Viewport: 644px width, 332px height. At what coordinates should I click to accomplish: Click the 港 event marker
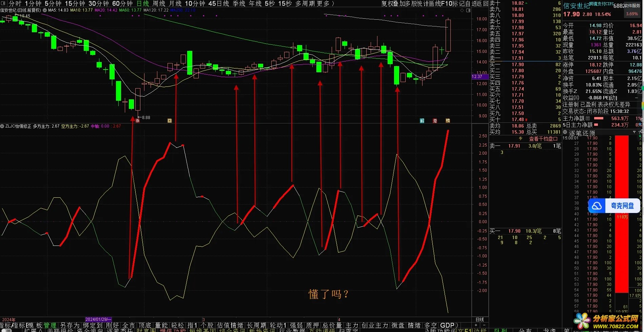click(435, 121)
